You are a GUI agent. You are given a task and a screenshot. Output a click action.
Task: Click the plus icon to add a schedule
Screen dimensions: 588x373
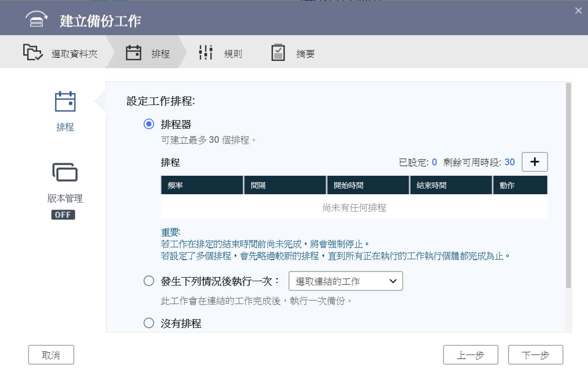(535, 162)
